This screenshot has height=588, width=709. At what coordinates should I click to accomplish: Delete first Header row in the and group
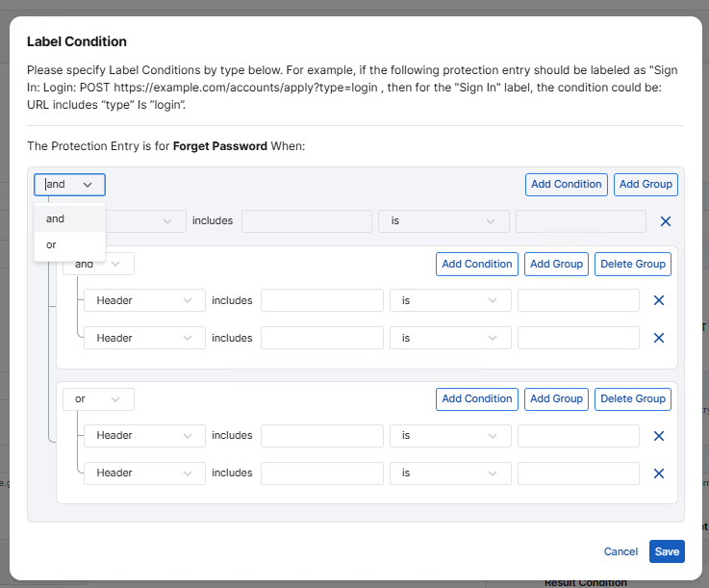(659, 300)
